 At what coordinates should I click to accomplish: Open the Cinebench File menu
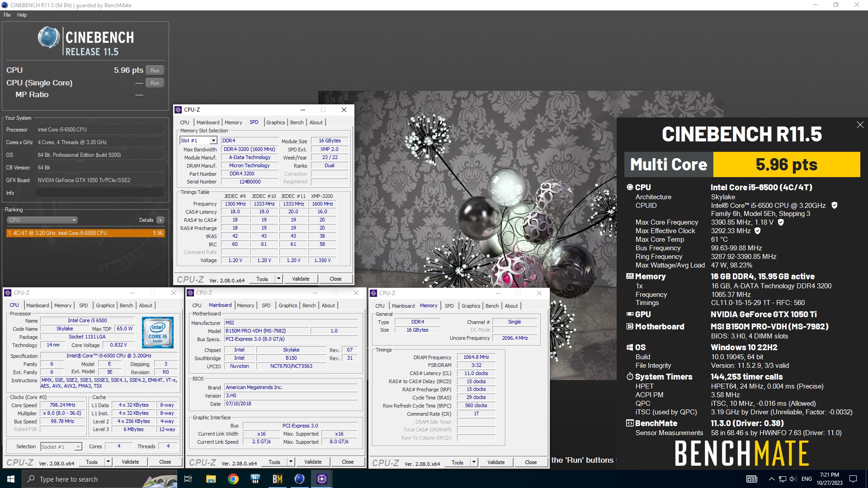[7, 15]
